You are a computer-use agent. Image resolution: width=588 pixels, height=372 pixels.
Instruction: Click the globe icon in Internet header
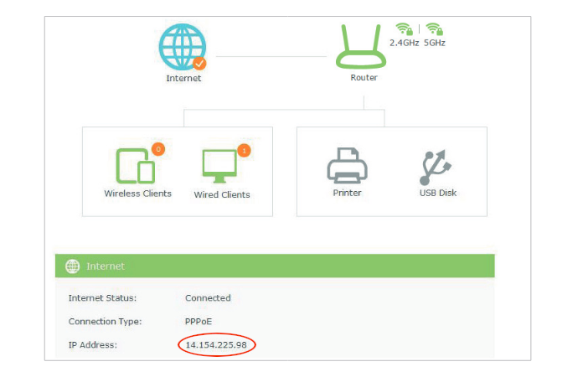tap(72, 266)
